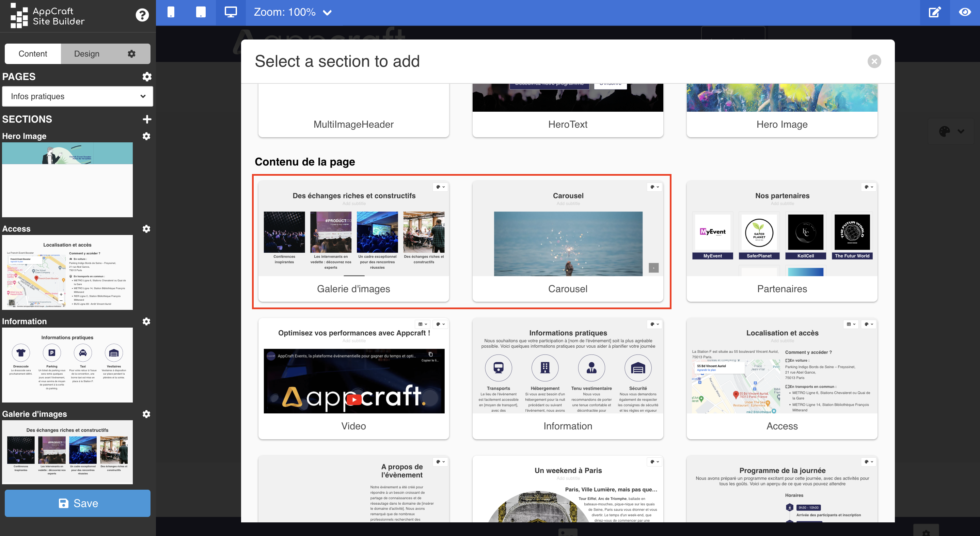Add a new section with plus icon
This screenshot has height=536, width=980.
[x=147, y=119]
